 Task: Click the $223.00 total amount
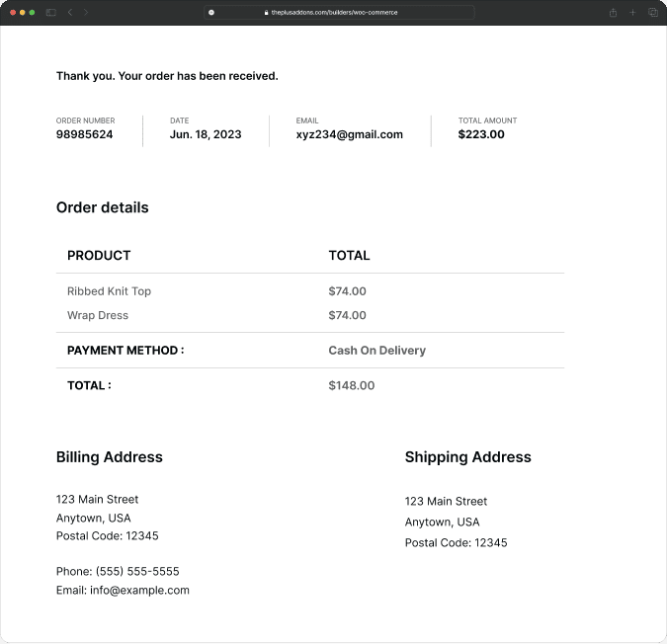coord(481,134)
